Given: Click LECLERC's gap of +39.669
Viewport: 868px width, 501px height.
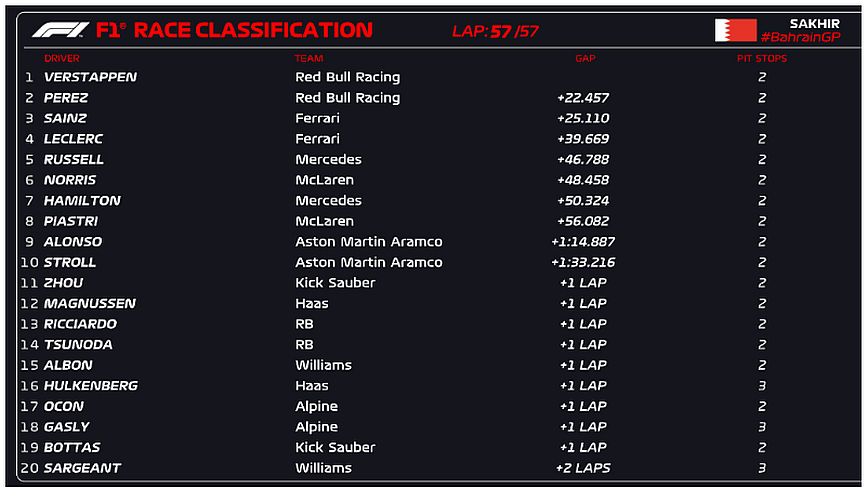Looking at the screenshot, I should point(583,139).
